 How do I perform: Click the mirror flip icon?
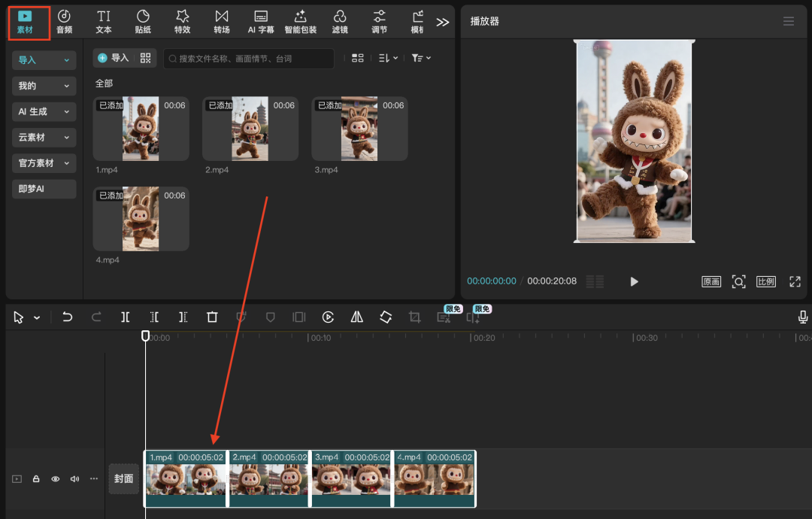click(357, 317)
